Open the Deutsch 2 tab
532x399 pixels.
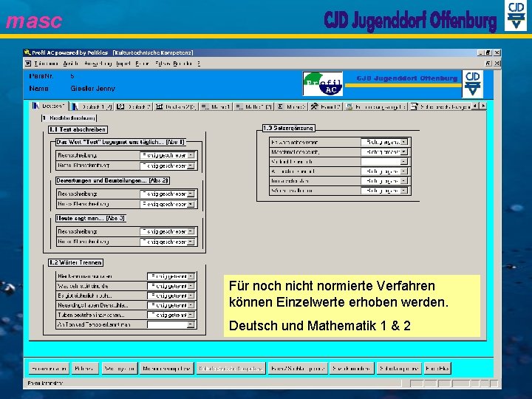coord(133,107)
